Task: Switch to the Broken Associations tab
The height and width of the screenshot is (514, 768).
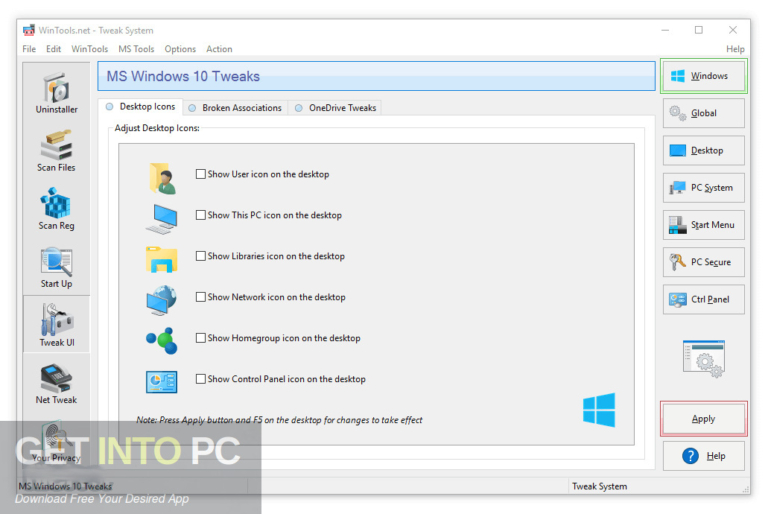Action: (236, 108)
